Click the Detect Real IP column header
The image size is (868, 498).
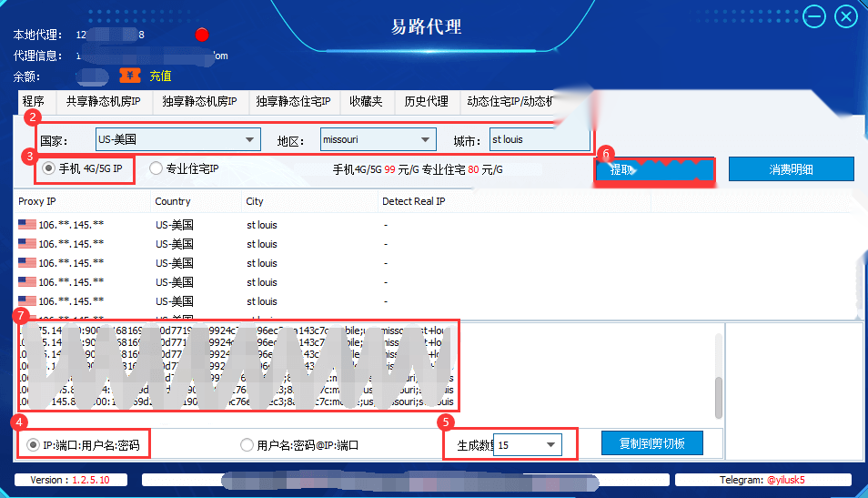(x=515, y=201)
